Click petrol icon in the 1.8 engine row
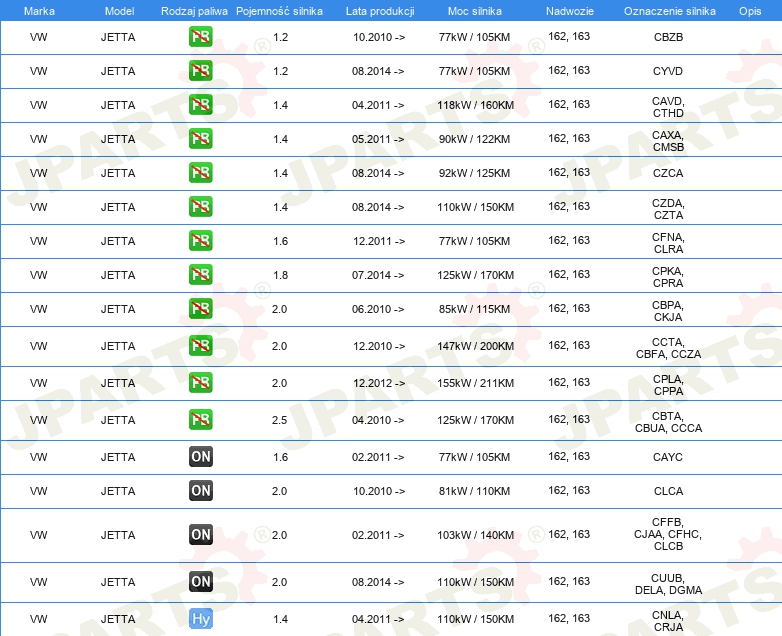The width and height of the screenshot is (782, 636). point(200,274)
